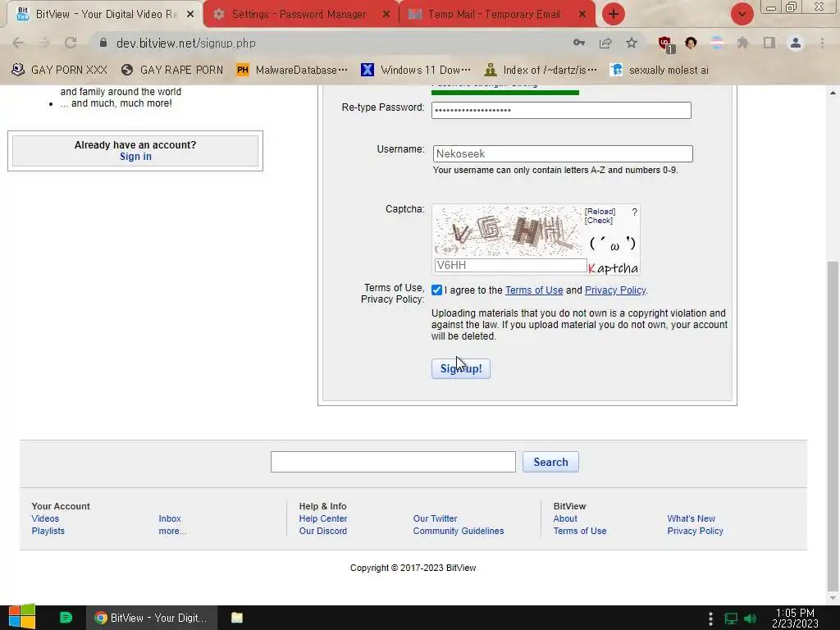
Task: Close the Settings Password Manager tab
Action: tap(386, 15)
